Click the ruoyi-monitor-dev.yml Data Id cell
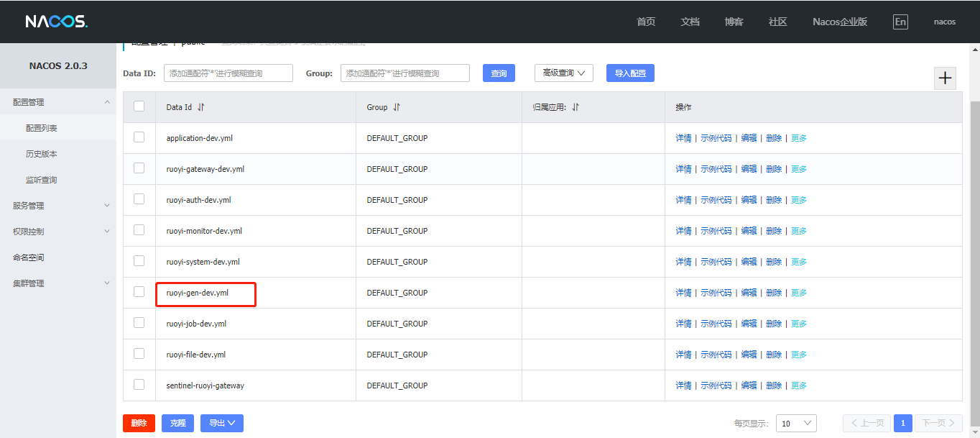 tap(256, 231)
